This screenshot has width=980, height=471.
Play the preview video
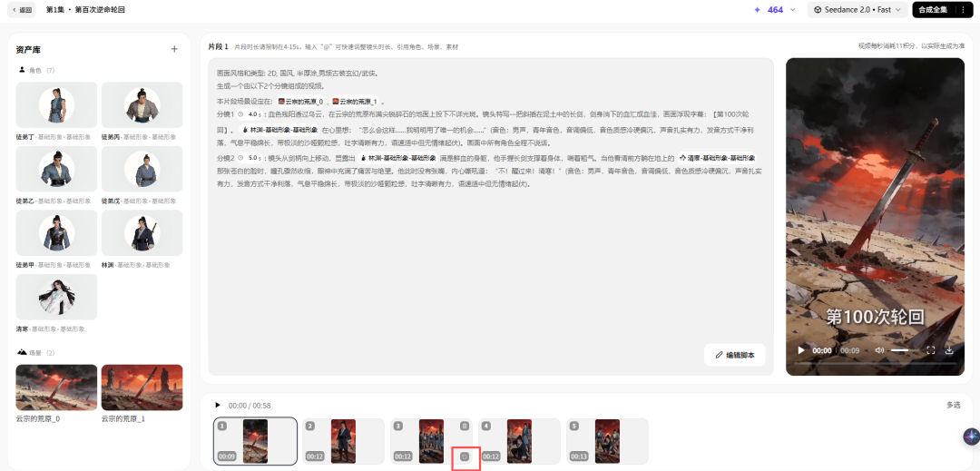point(800,350)
